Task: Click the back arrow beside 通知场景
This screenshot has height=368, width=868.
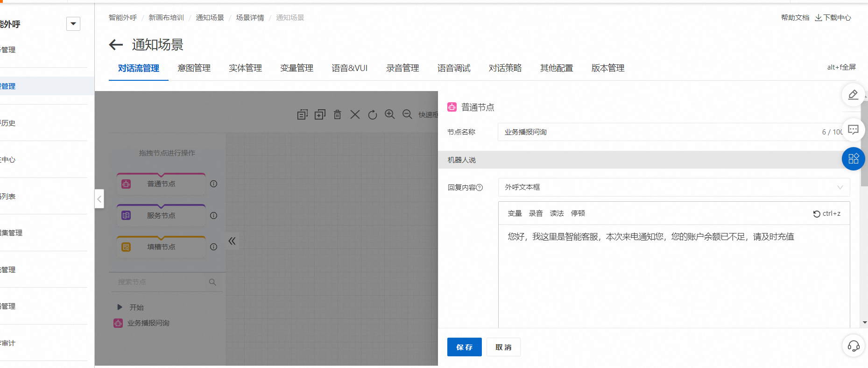Action: pyautogui.click(x=116, y=45)
